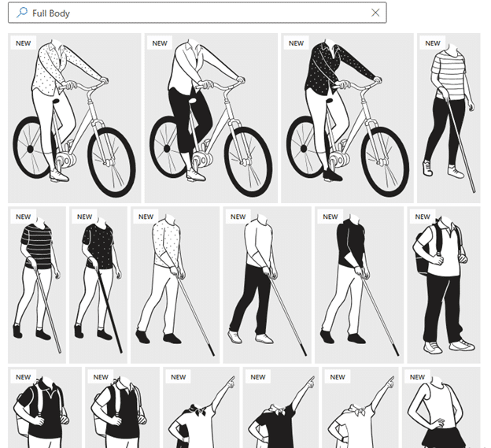The height and width of the screenshot is (448, 491).
Task: Click NEW badge on white-shirt black-pants cyclist
Action: [x=160, y=43]
